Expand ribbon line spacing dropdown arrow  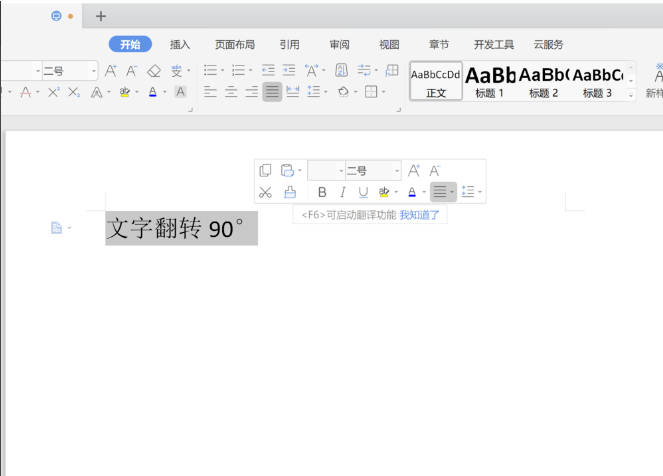[x=326, y=92]
